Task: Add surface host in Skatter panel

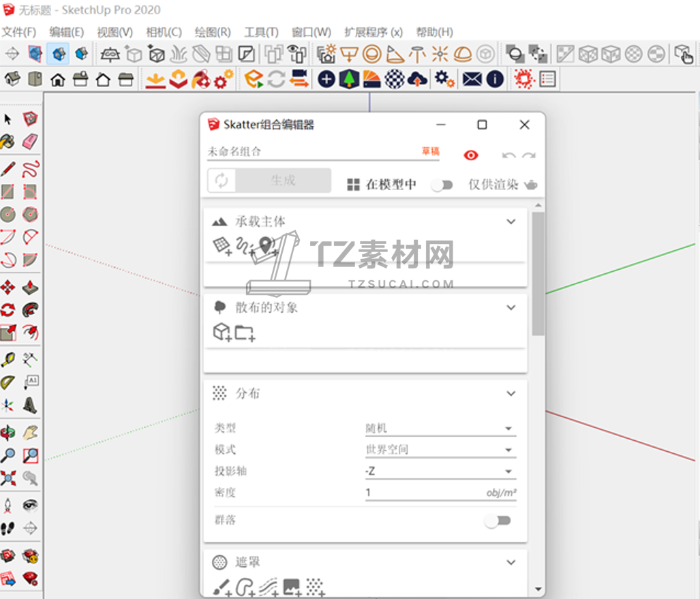Action: (222, 246)
